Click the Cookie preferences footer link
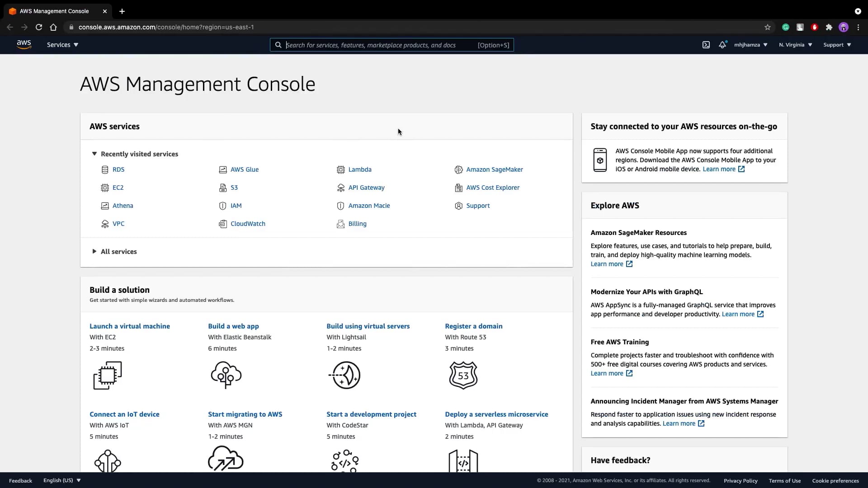The height and width of the screenshot is (488, 868). click(835, 481)
